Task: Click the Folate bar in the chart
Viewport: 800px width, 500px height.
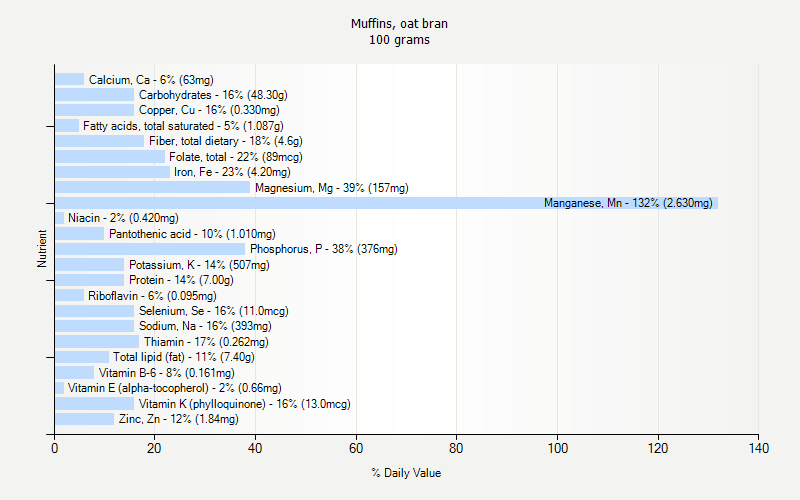Action: (110, 157)
